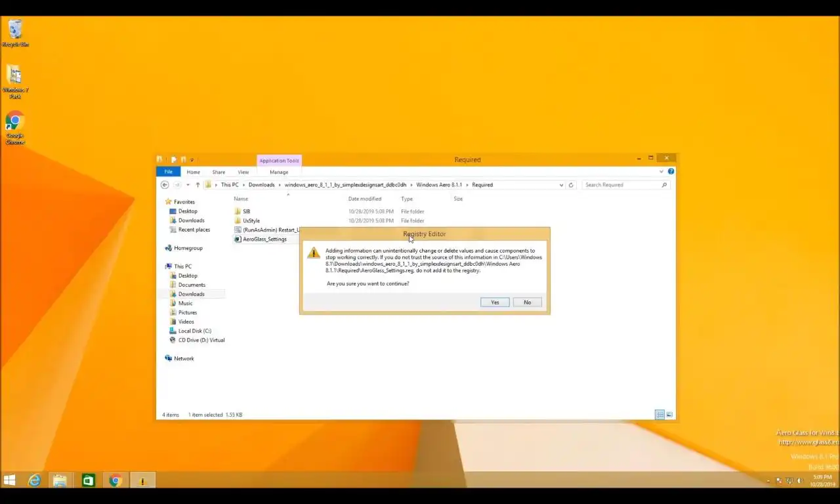The image size is (840, 504).
Task: Select the AeroGlass_Settings registry file
Action: [261, 239]
